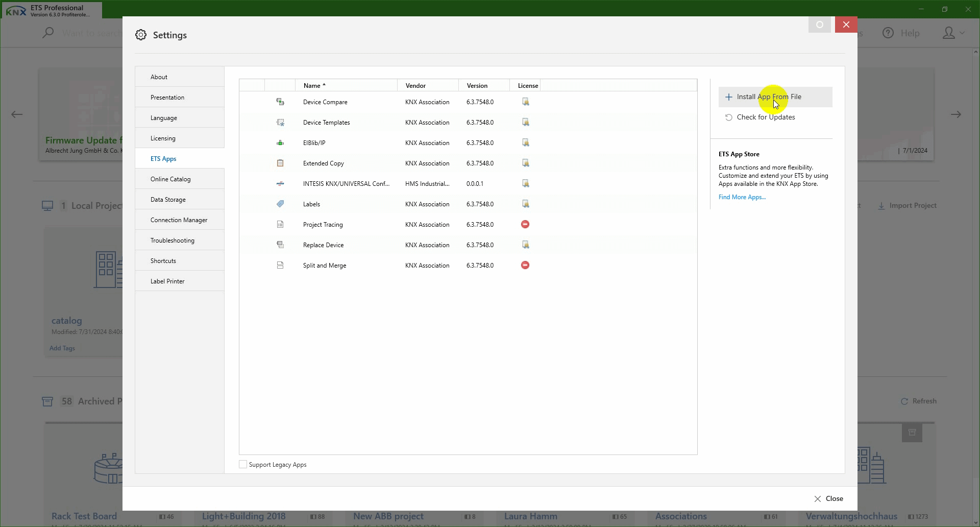Open the Licensing settings tab

pyautogui.click(x=163, y=138)
